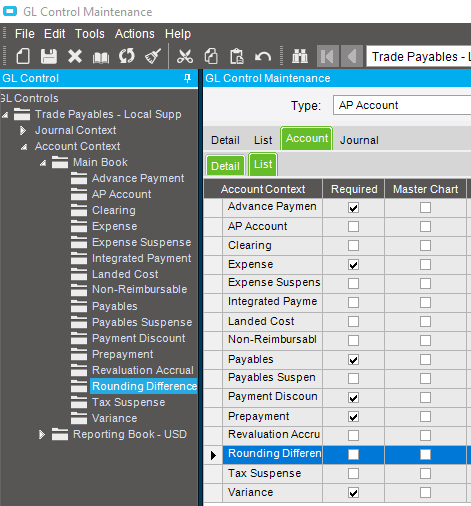
Task: Check Master Chart for Rounding Difference row
Action: pyautogui.click(x=425, y=454)
